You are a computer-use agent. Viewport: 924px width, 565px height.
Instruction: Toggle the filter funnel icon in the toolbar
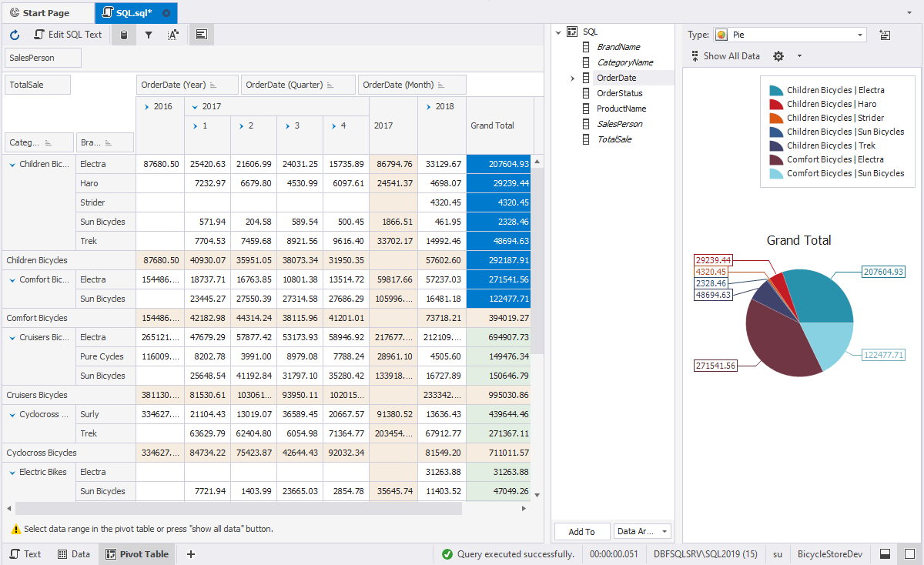click(149, 34)
